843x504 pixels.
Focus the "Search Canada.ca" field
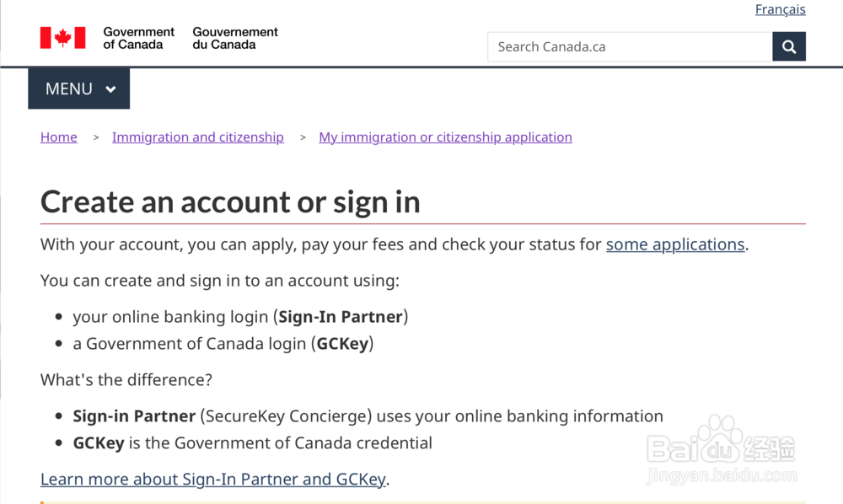point(630,47)
